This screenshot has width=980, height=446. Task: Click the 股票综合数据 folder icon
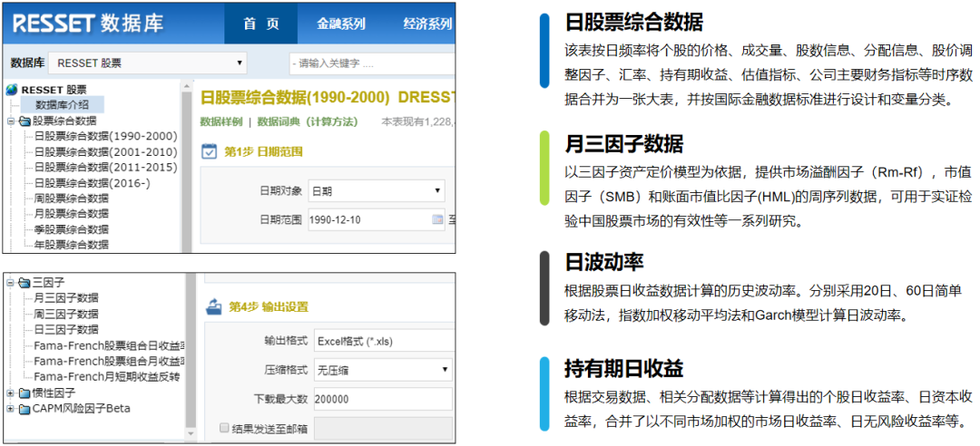pyautogui.click(x=24, y=121)
